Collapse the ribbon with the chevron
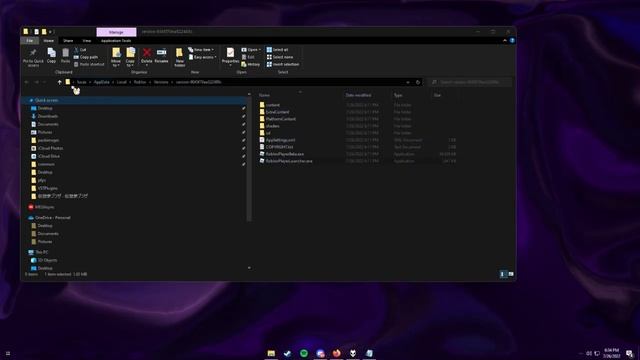640x360 pixels. tap(505, 41)
